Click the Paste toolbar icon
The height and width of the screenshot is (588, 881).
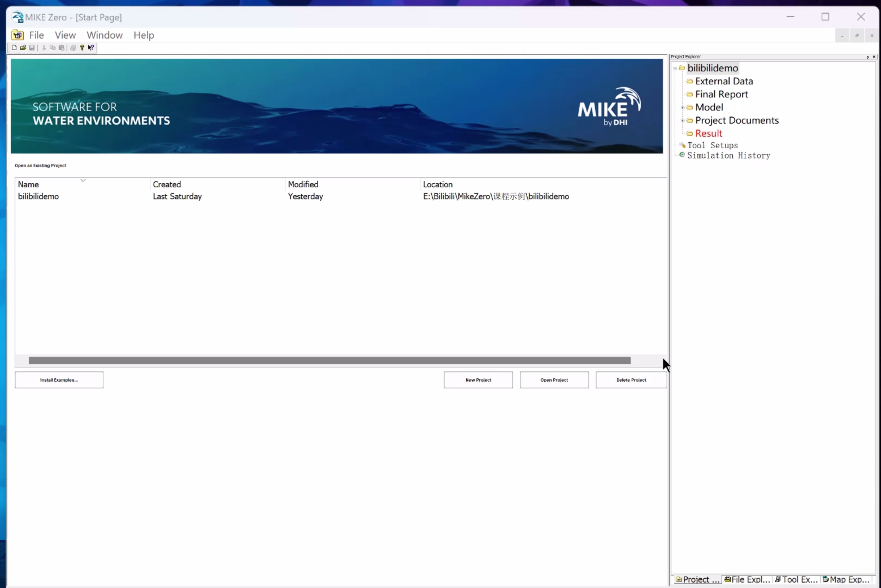[62, 48]
